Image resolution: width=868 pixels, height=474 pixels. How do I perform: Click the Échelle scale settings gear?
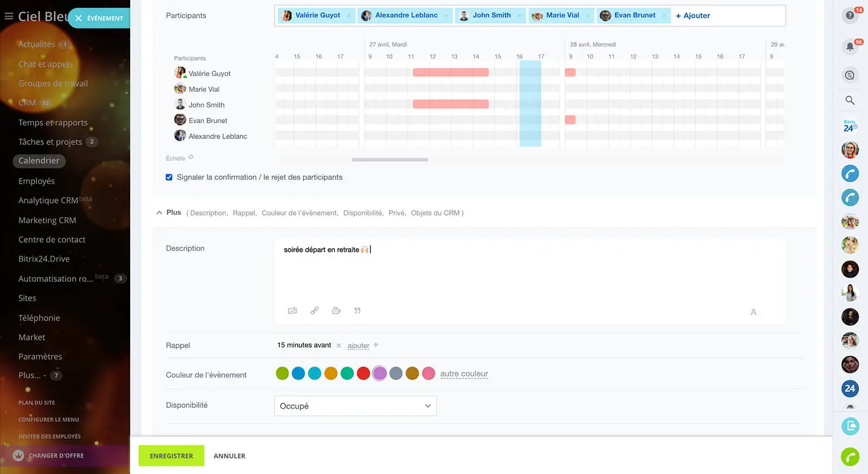click(191, 157)
